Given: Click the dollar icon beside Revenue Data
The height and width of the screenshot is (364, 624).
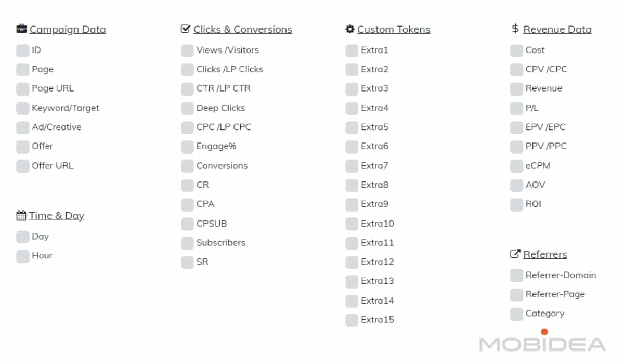Looking at the screenshot, I should click(x=515, y=29).
